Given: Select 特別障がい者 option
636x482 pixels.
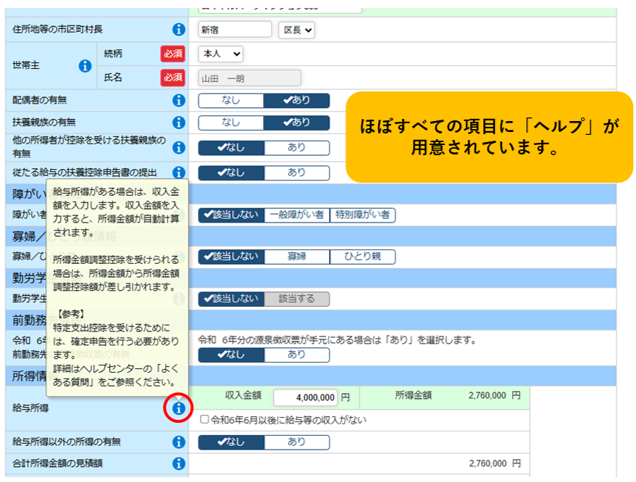Looking at the screenshot, I should coord(363,215).
